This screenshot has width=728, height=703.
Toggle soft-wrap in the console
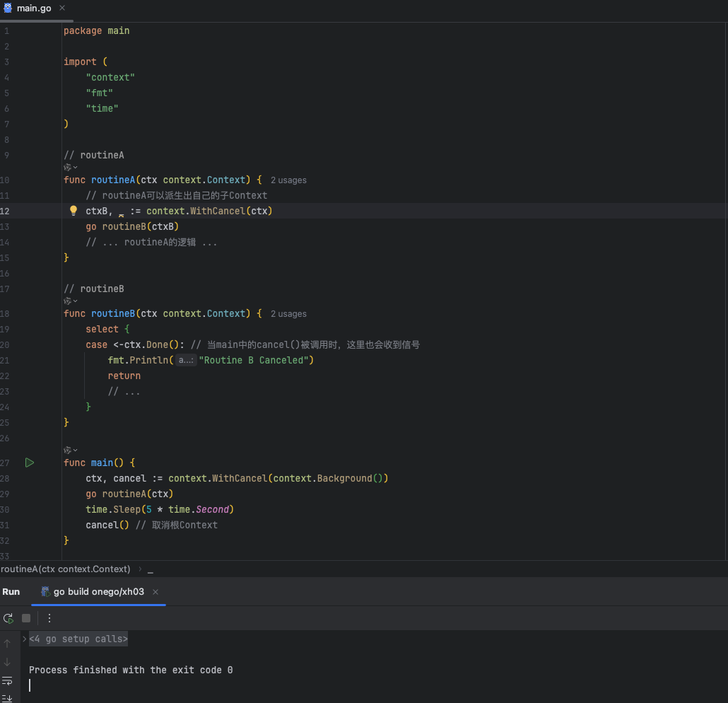pyautogui.click(x=7, y=680)
